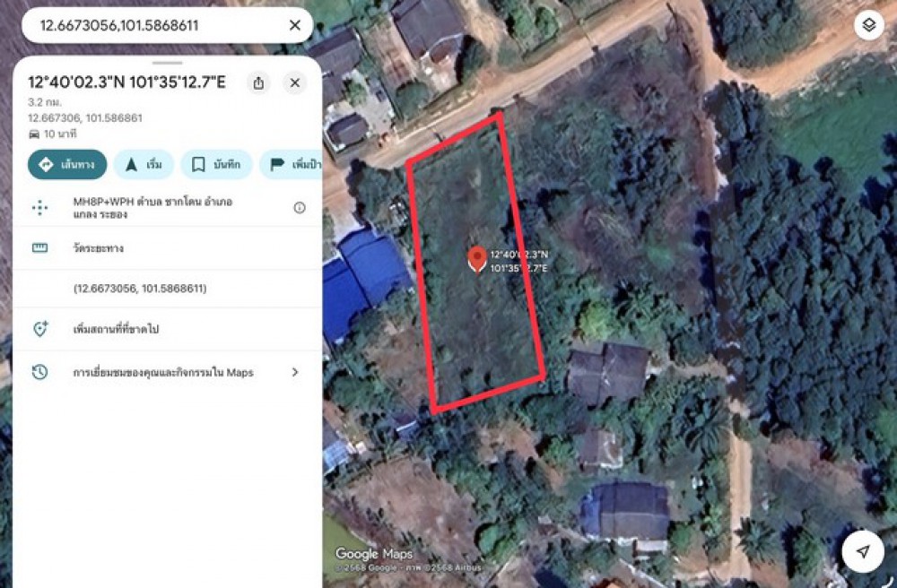Screen dimensions: 897x588
Task: Add a label using the flag button
Action: pos(292,165)
